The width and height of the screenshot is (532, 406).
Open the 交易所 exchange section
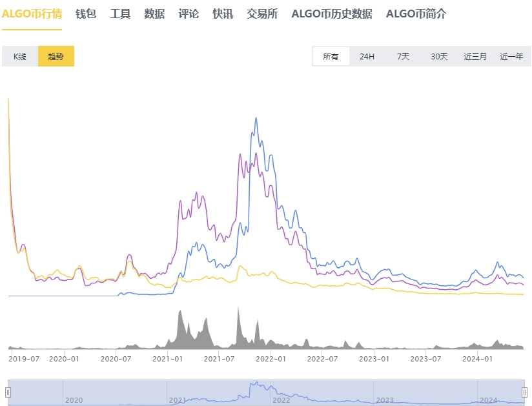coord(261,14)
